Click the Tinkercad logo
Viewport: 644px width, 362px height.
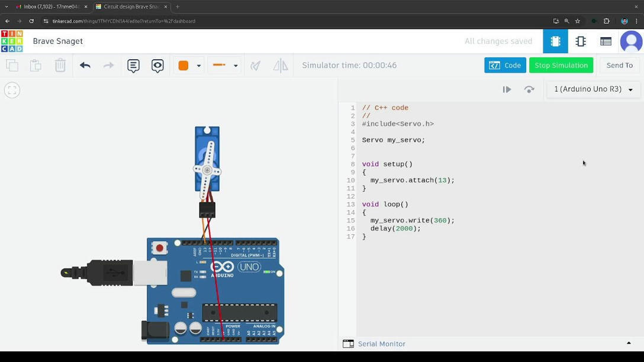(12, 41)
